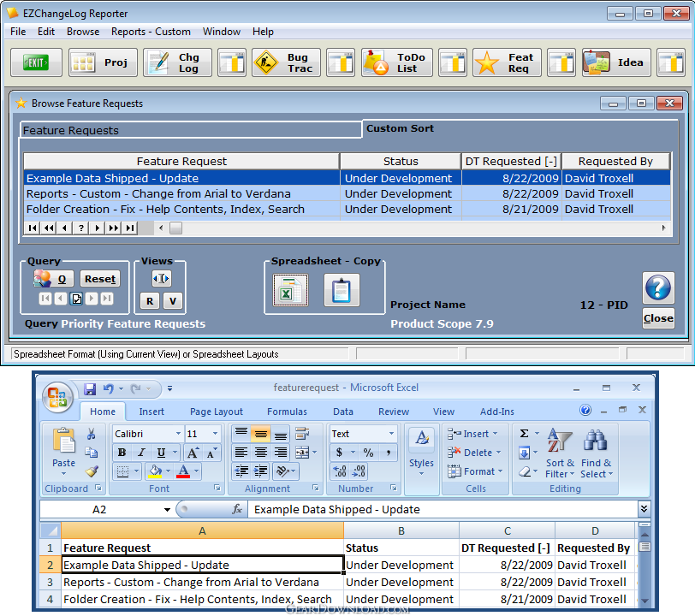
Task: Open the Calibri font name dropdown
Action: [178, 434]
